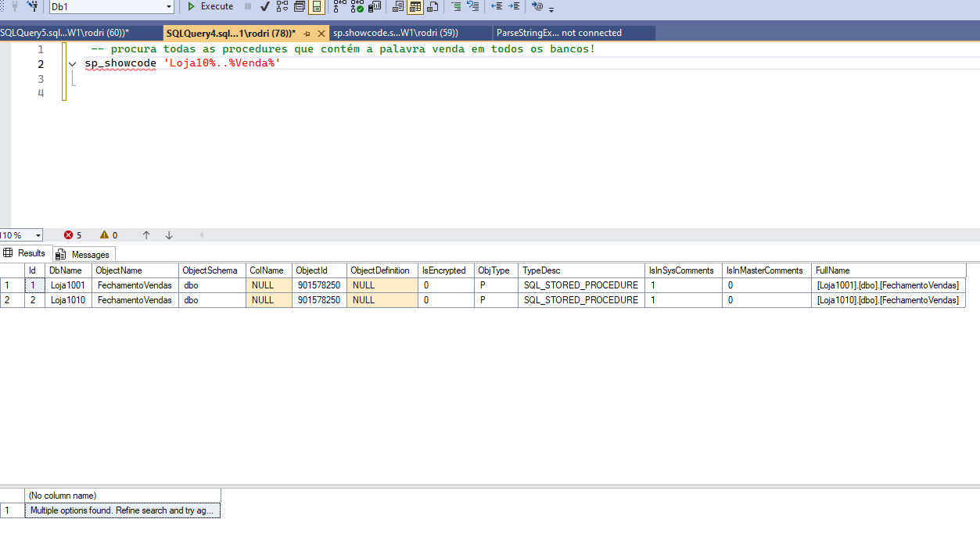Comment out the selected lines
Image resolution: width=980 pixels, height=544 pixels.
click(456, 6)
